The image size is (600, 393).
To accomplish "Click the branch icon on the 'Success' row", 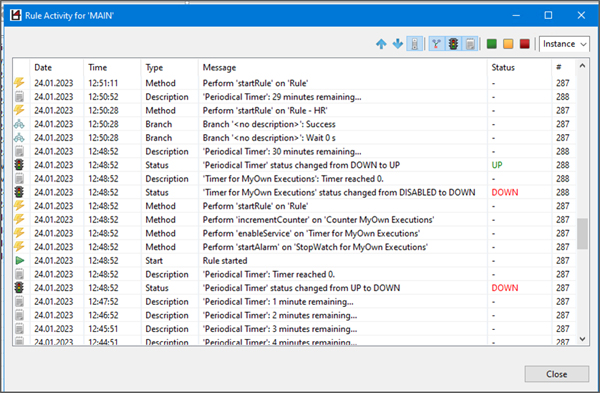I will [x=19, y=124].
